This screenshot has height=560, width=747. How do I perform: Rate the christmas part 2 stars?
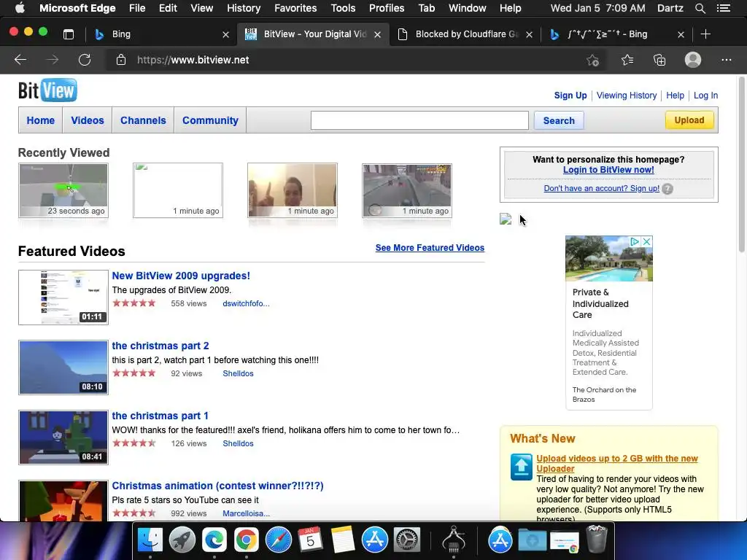tap(134, 373)
